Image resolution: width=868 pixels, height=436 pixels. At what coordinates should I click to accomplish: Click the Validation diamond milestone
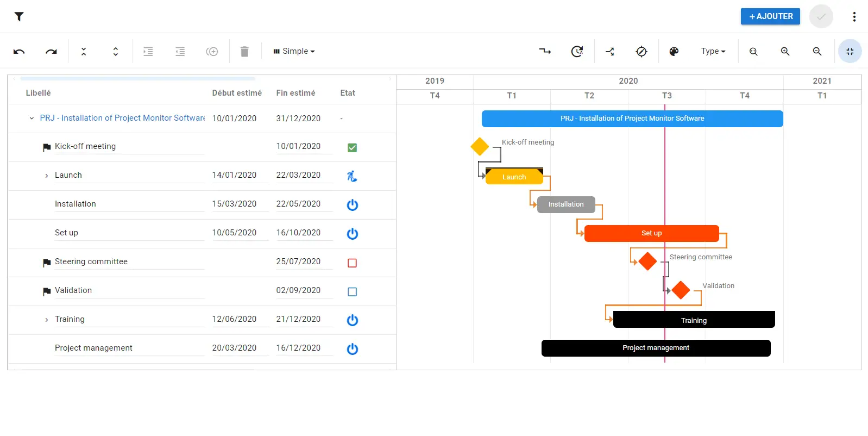pos(681,290)
